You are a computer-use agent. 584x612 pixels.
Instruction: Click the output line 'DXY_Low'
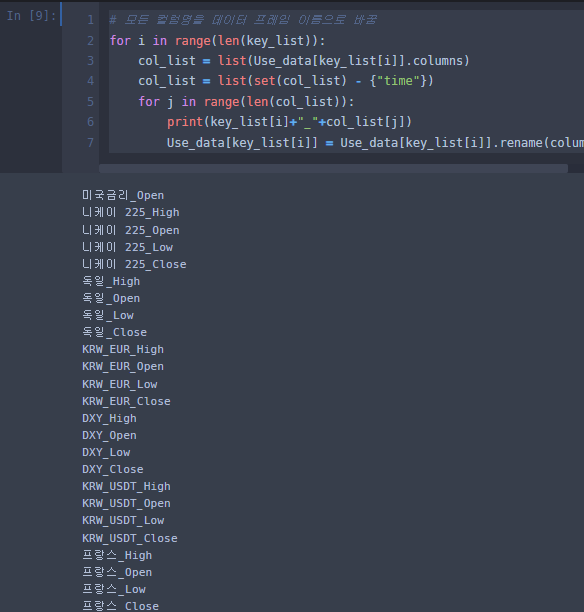tap(106, 452)
